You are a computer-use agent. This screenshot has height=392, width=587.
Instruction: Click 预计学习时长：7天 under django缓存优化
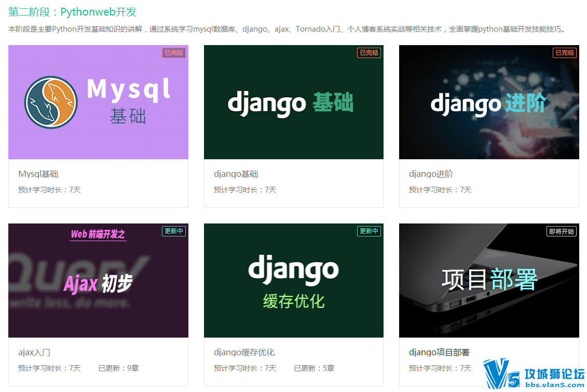click(x=245, y=369)
